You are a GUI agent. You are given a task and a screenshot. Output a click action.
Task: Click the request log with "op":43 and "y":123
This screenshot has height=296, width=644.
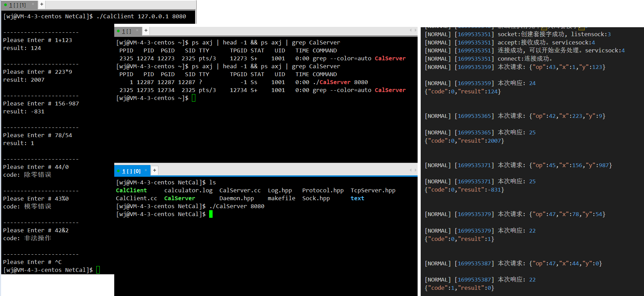tap(515, 67)
